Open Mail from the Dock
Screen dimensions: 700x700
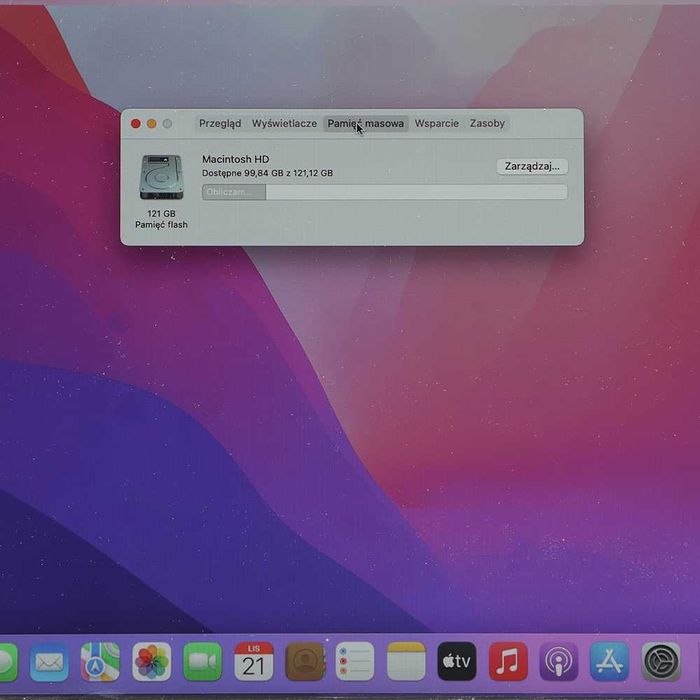click(x=49, y=662)
